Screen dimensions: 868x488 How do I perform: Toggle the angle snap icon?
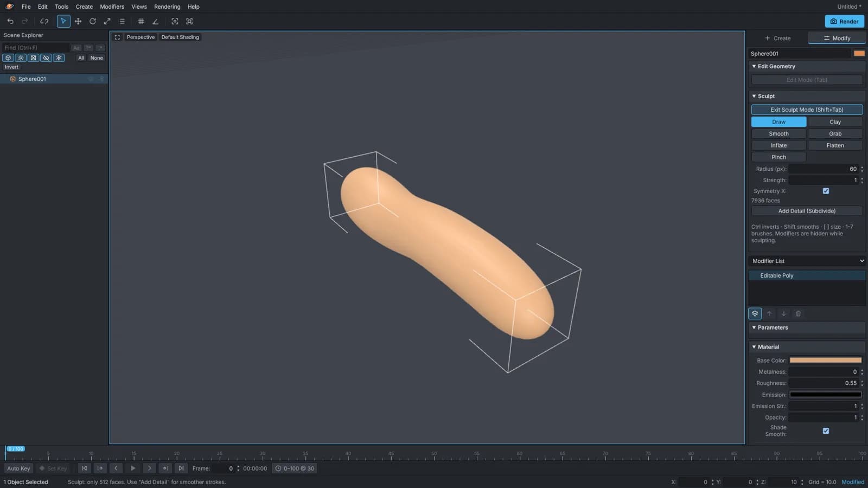(x=156, y=21)
